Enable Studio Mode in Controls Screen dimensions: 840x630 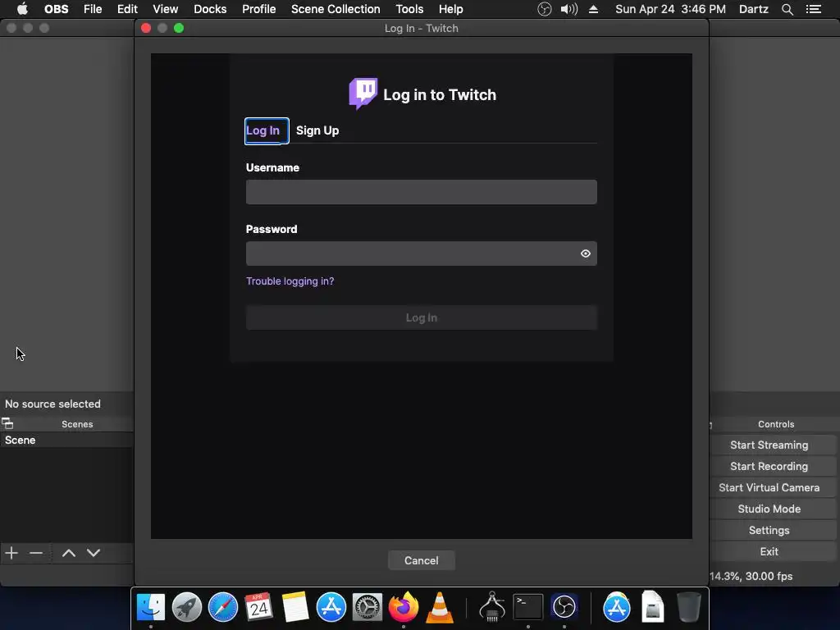769,509
